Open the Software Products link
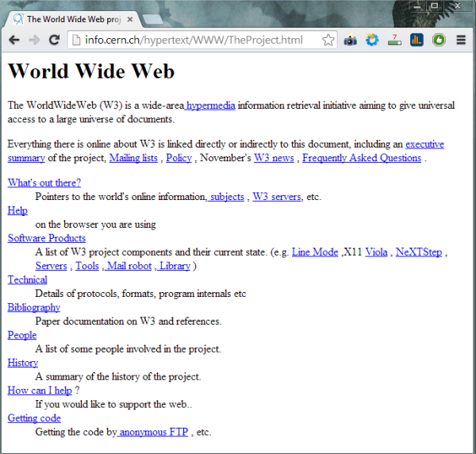Image resolution: width=476 pixels, height=454 pixels. [x=47, y=238]
